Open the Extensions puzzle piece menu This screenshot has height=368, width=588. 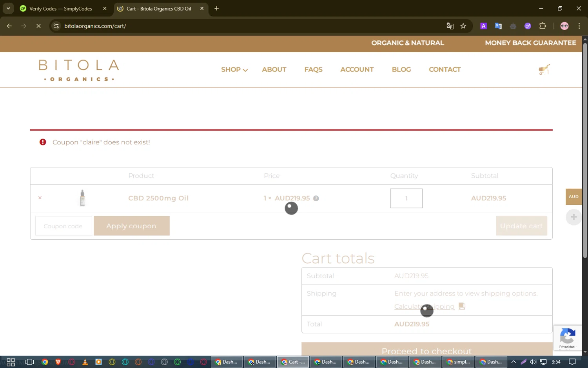coord(543,26)
